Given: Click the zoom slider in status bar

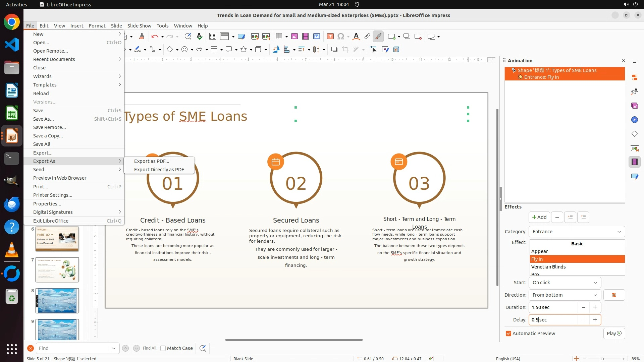Looking at the screenshot, I should tap(602, 359).
